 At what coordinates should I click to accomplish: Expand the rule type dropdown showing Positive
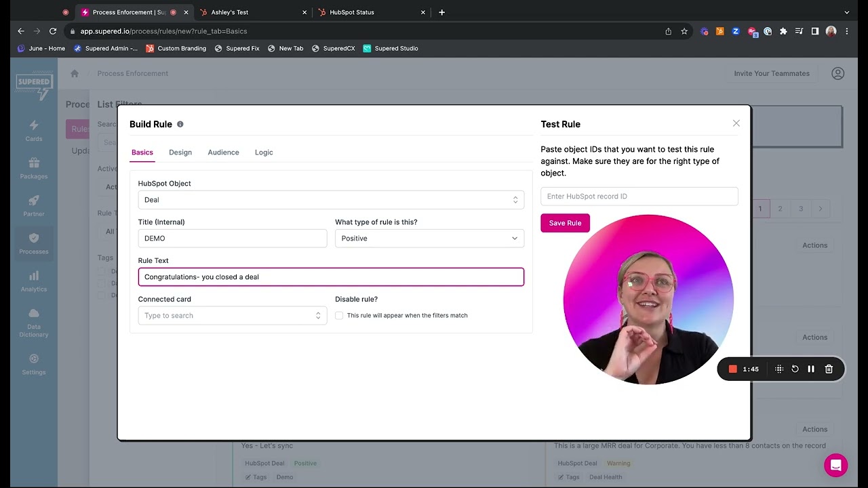coord(429,238)
